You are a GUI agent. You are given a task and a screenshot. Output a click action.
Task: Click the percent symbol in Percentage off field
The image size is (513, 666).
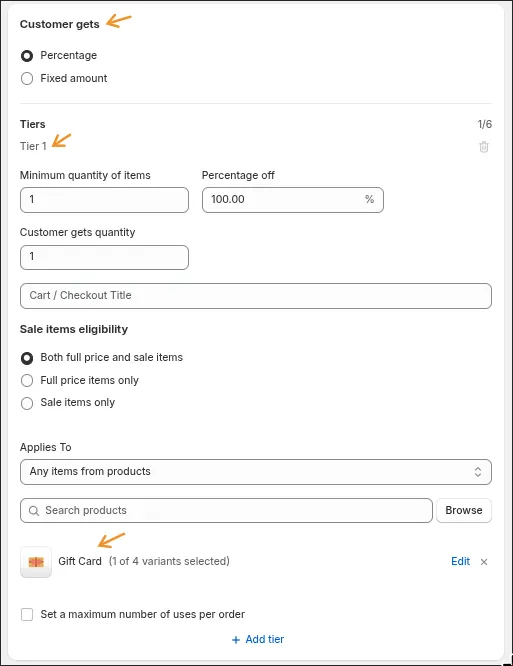pos(369,199)
